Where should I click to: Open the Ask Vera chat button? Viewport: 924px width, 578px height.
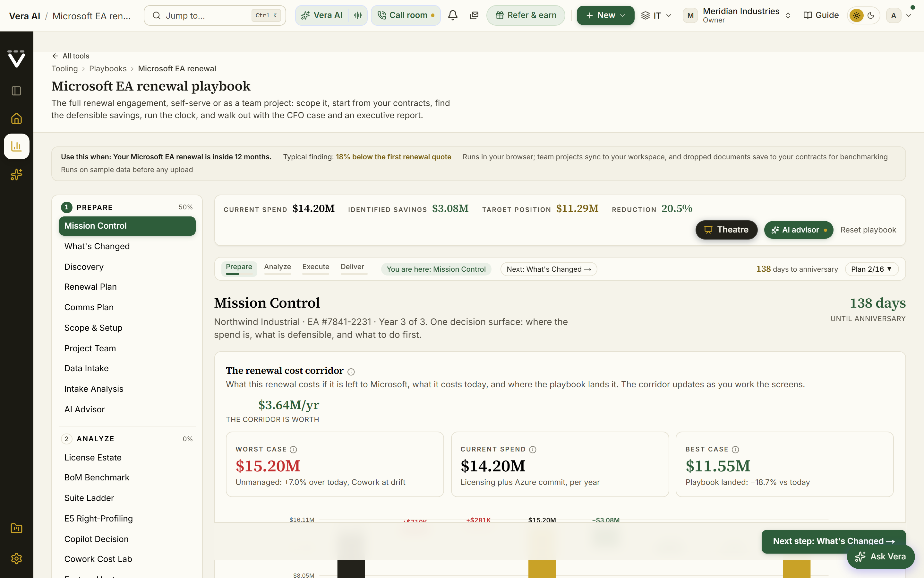click(880, 556)
